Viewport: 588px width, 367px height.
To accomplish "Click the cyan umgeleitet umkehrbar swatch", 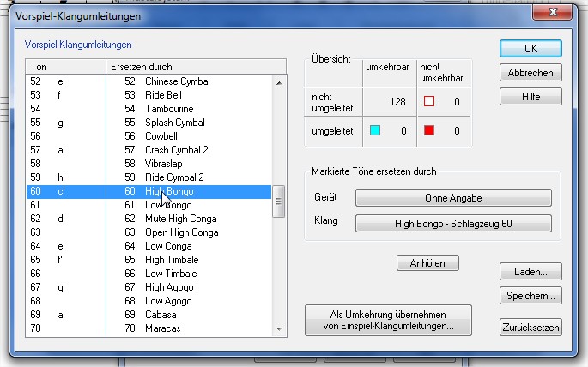I will pos(375,131).
